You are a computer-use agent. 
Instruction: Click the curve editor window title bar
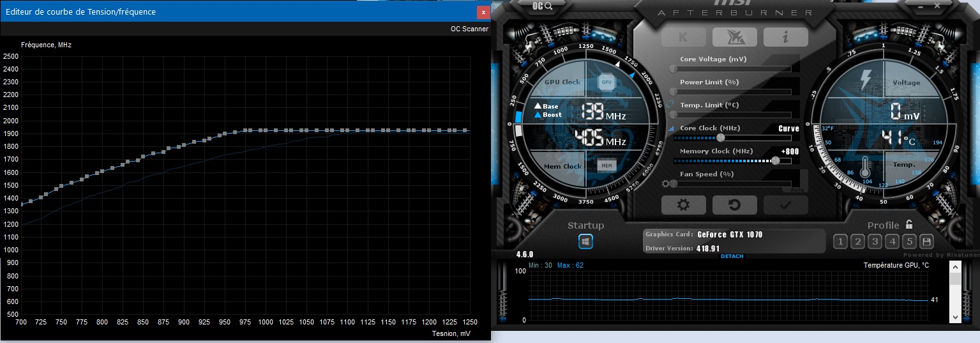tap(237, 11)
